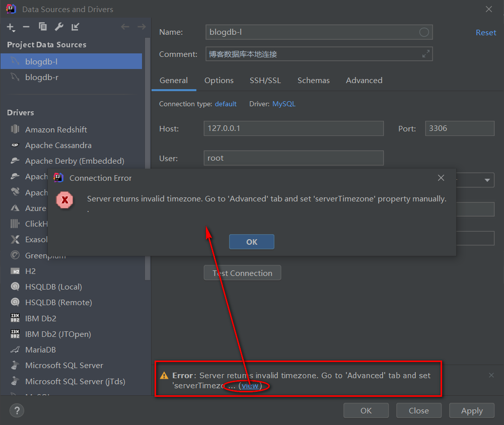Focus the Host field showing 127.0.0.1
The width and height of the screenshot is (504, 425).
(x=294, y=128)
